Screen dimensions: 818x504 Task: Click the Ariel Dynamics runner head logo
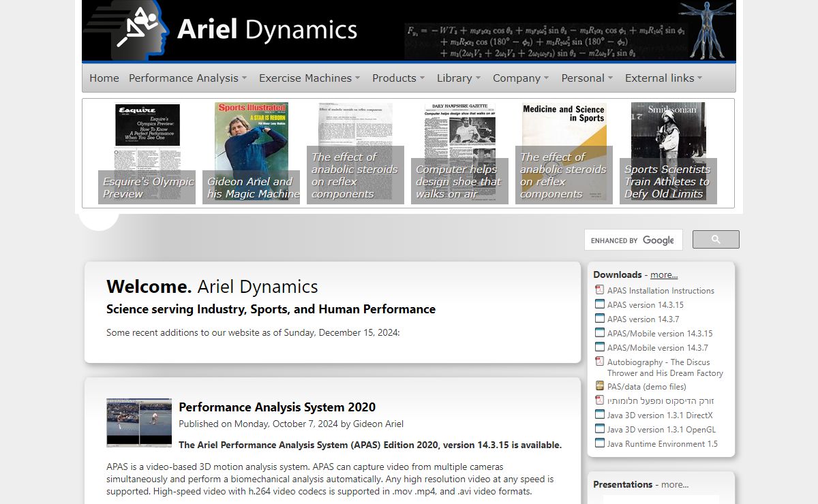click(x=125, y=31)
